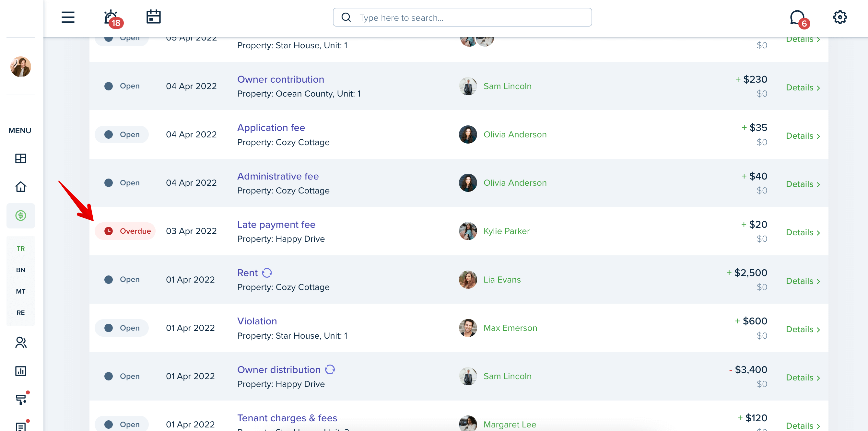Click 'Property: Ocean County, Unit: 1' text
Viewport: 868px width, 431px height.
(299, 94)
